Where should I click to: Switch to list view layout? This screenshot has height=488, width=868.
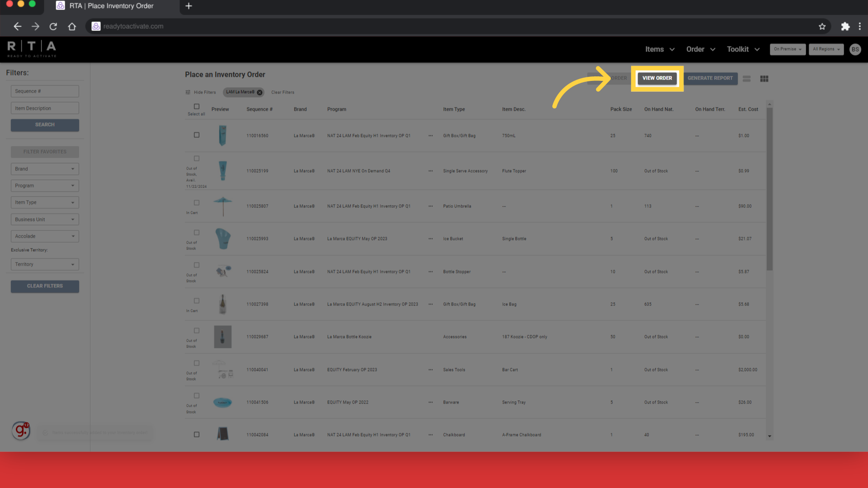[x=746, y=79]
